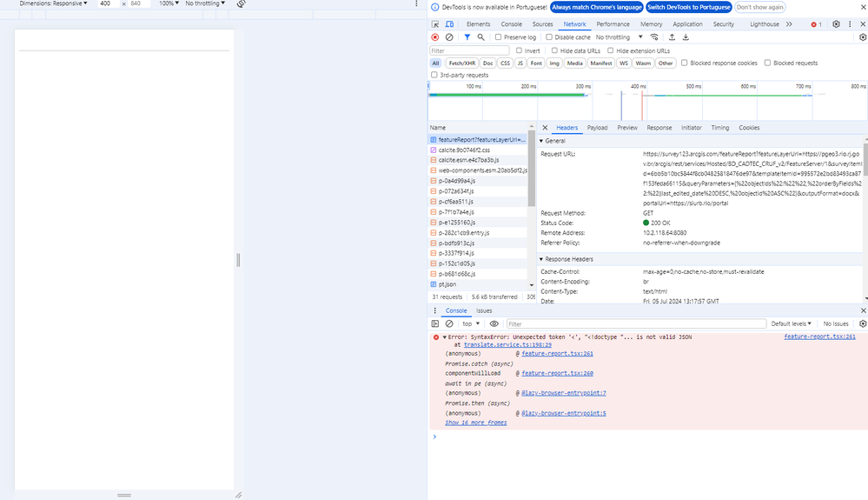Select calcite.9b0746f2.css request row

[x=478, y=150]
